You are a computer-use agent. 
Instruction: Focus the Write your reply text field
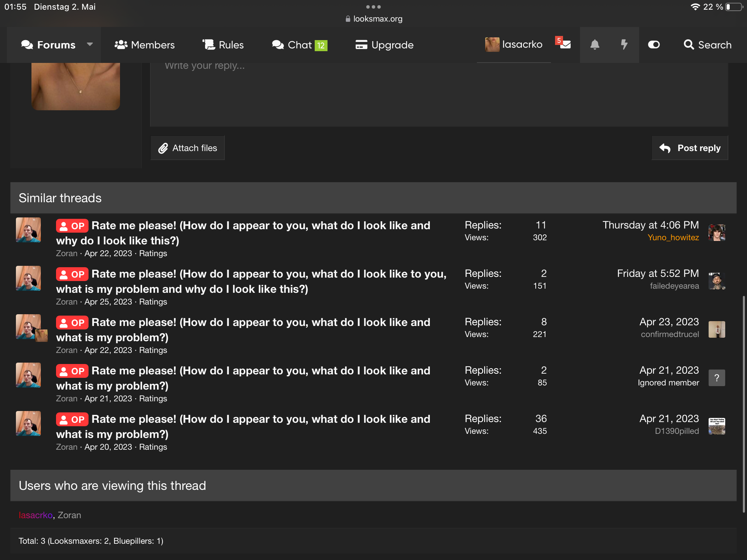pyautogui.click(x=439, y=93)
